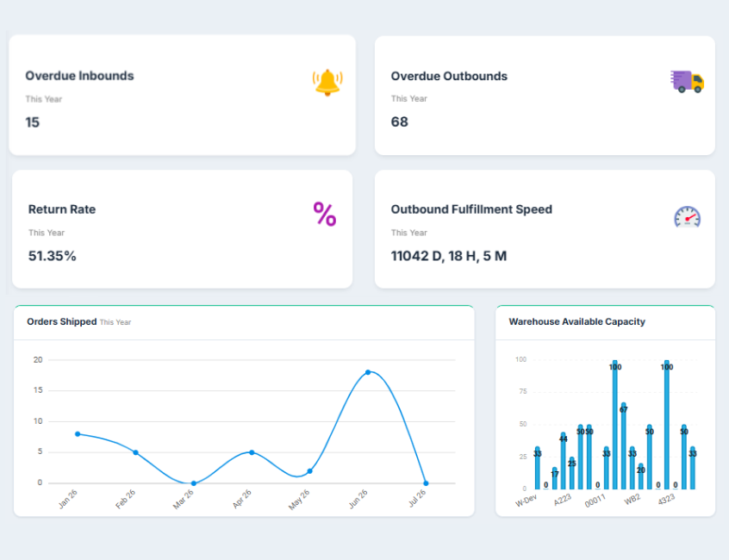This screenshot has height=560, width=729.
Task: Click the 20 tick on the Orders Shipped y-axis
Action: [x=38, y=360]
